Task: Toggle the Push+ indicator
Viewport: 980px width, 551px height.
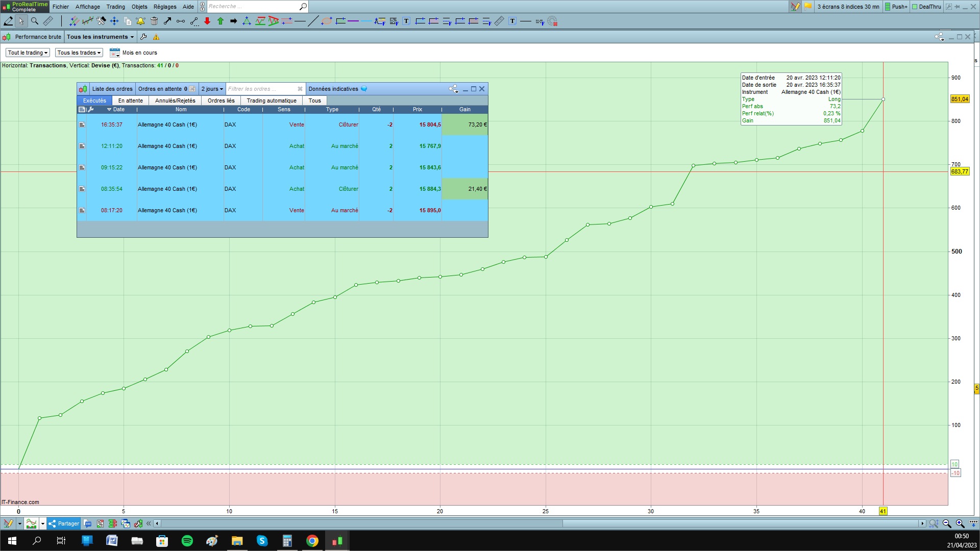Action: [x=896, y=7]
